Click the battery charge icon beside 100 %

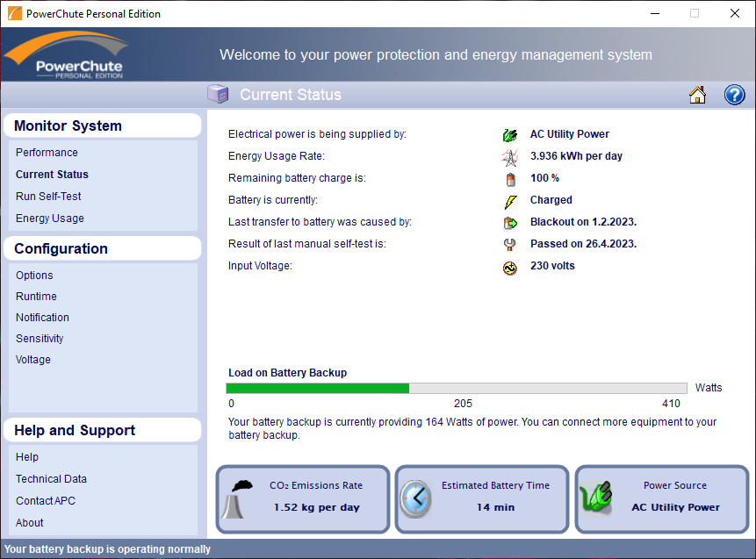point(510,179)
